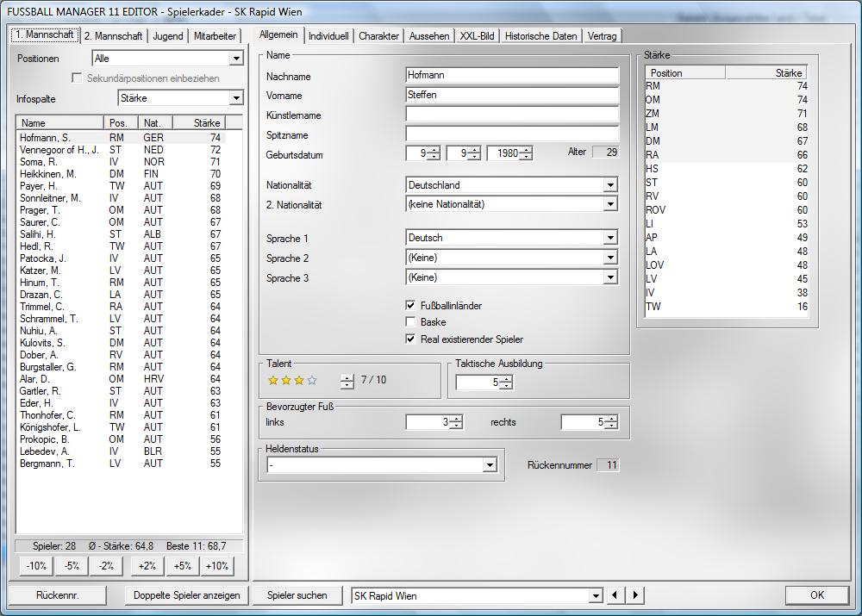Uncheck Real existierender Spieler
862x616 pixels.
(x=410, y=339)
